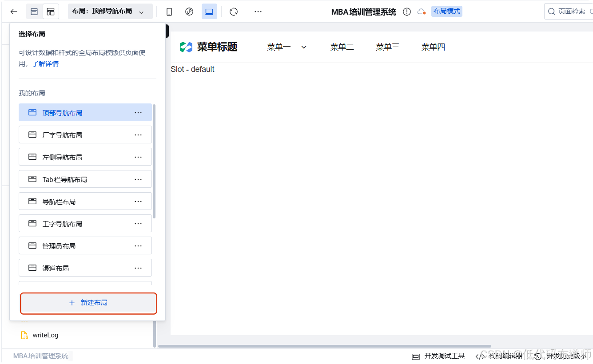593x364 pixels.
Task: Select the layout mode grid icon
Action: [x=51, y=12]
